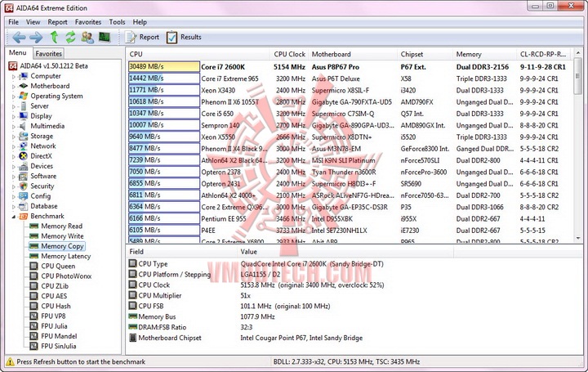The width and height of the screenshot is (588, 372).
Task: Expand the Config tree node
Action: pyautogui.click(x=14, y=197)
